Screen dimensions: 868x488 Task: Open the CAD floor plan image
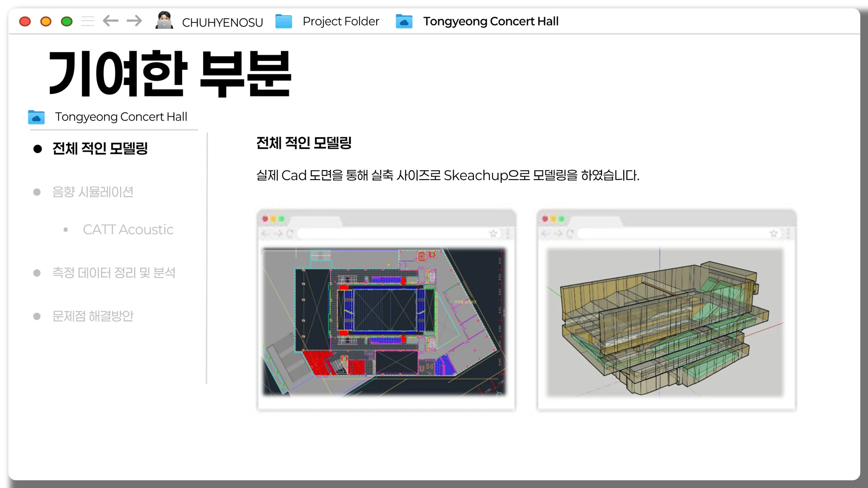point(384,321)
